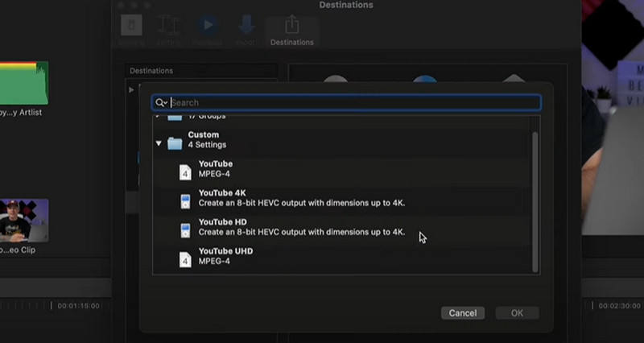
Task: Click the settings list vertical scrollbar
Action: [535, 201]
